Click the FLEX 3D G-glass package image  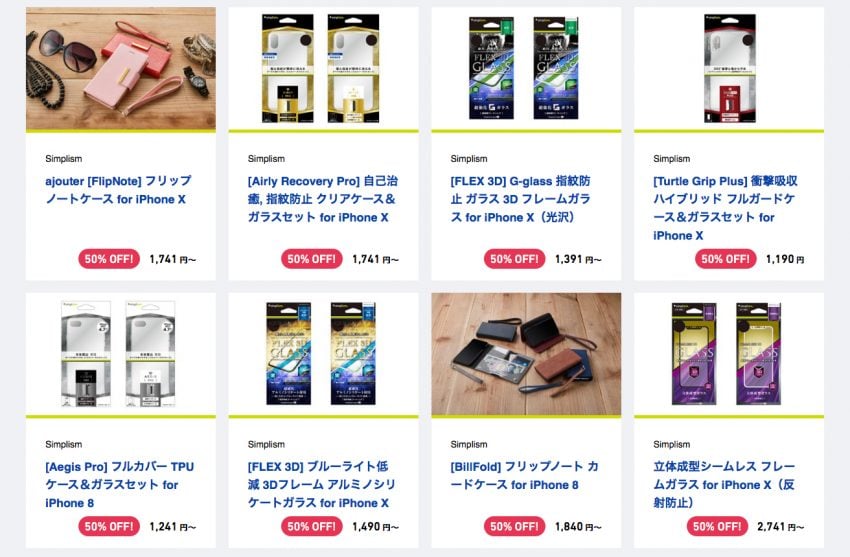524,69
